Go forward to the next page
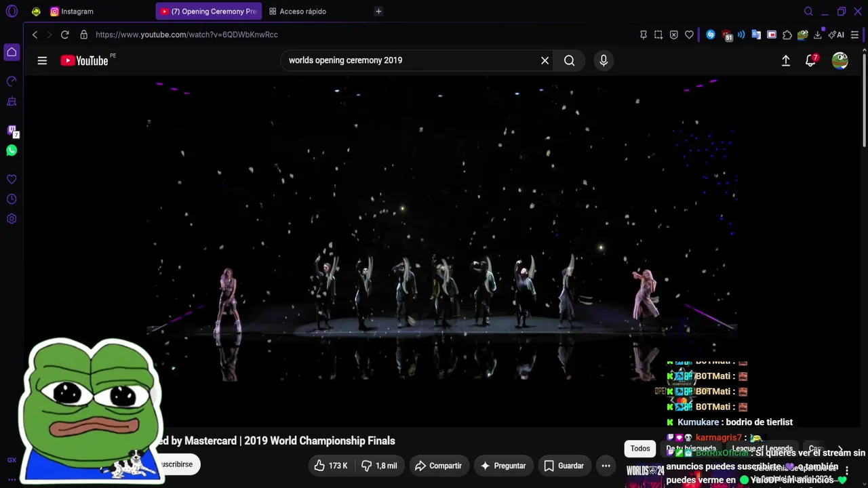 [50, 35]
